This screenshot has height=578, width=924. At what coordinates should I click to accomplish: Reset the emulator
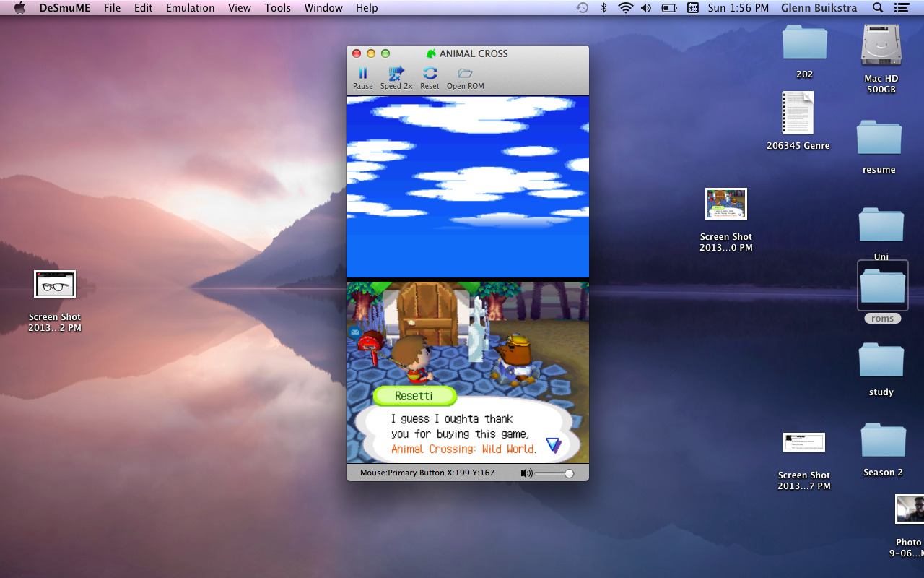(x=430, y=77)
